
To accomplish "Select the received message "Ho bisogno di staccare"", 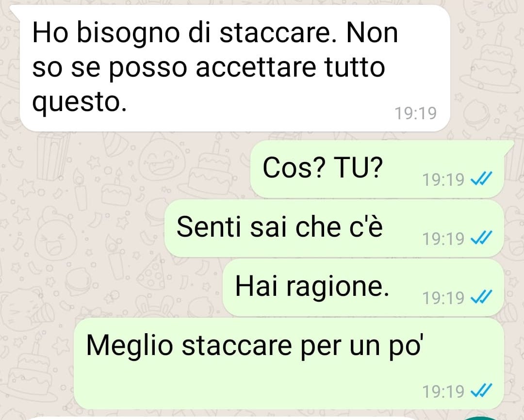I will (x=235, y=68).
